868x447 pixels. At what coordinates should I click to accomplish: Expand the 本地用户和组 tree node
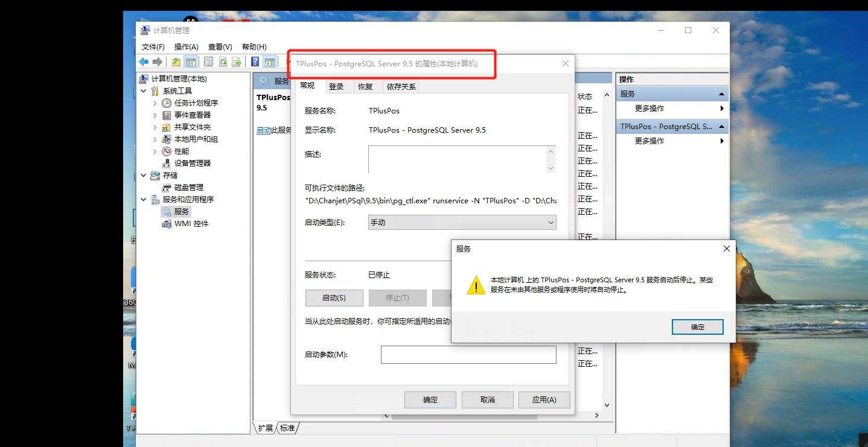click(155, 139)
